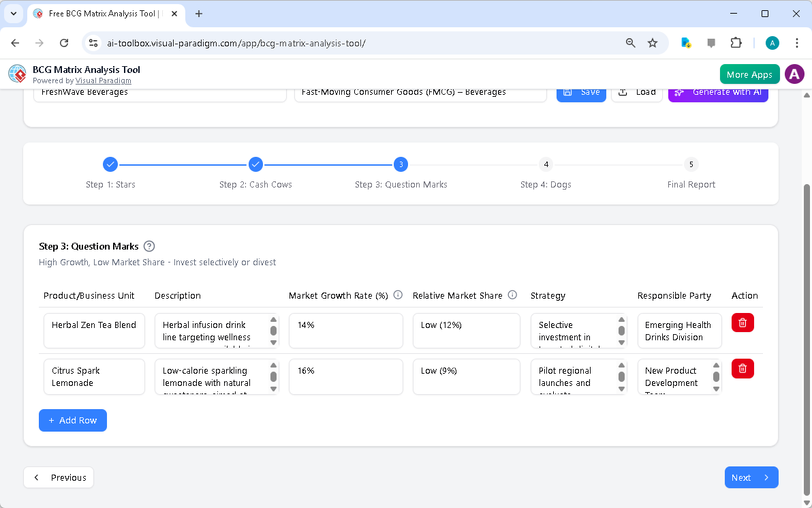Click step circle 4 for Dogs

tap(546, 164)
